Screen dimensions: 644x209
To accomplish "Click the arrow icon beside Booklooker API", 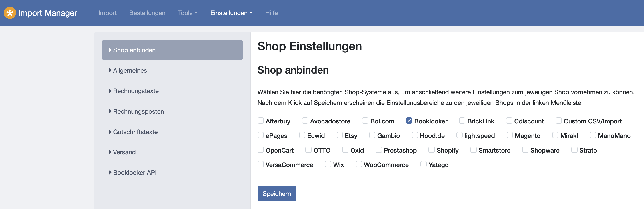I will (110, 173).
